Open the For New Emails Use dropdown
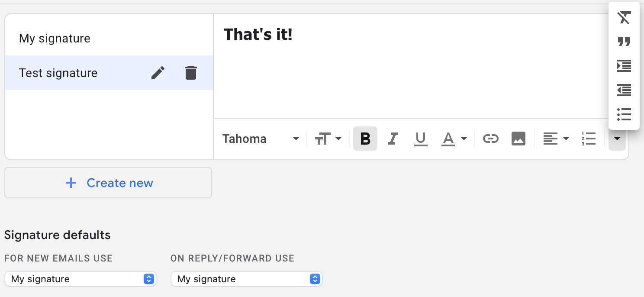 pos(80,279)
